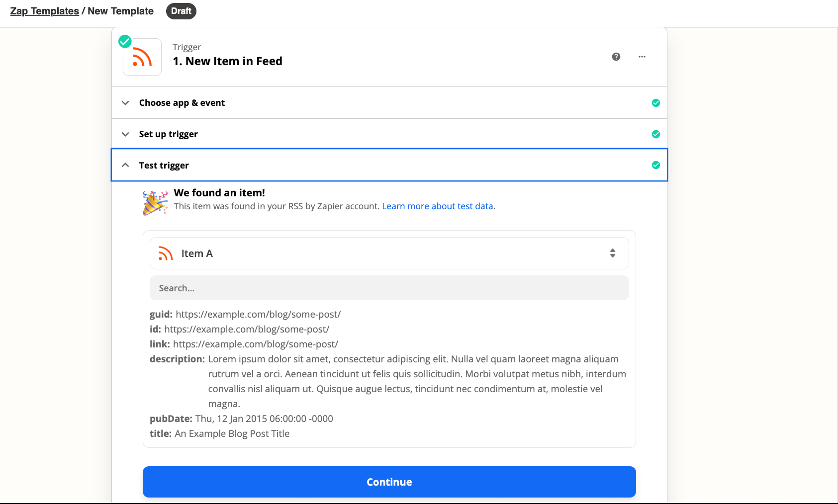Click the green checkmark on Set up trigger
Screen dimensions: 838x504
coord(656,134)
